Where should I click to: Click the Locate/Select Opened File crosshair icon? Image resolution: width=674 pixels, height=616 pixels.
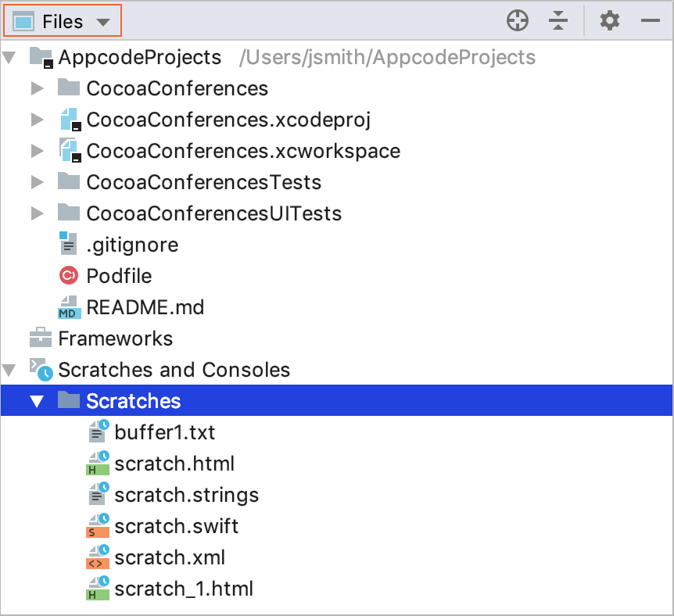pyautogui.click(x=518, y=21)
